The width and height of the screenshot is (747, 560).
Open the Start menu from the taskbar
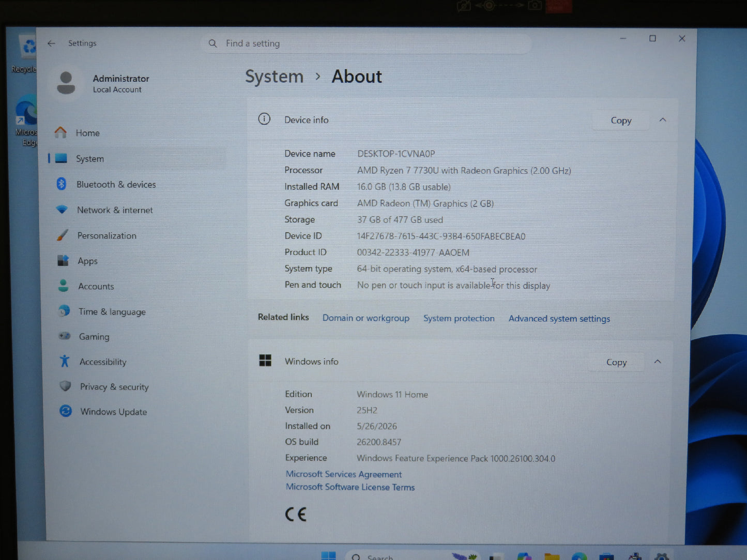(x=328, y=556)
